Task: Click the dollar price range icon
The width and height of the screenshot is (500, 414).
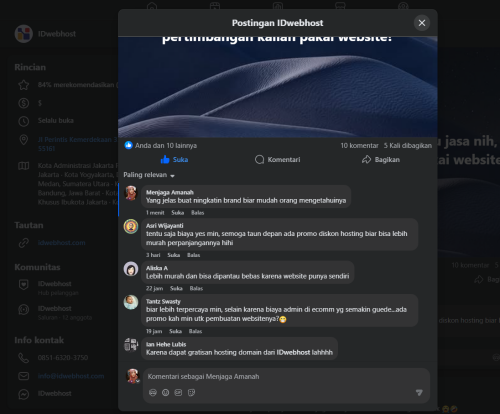Action: pos(24,103)
